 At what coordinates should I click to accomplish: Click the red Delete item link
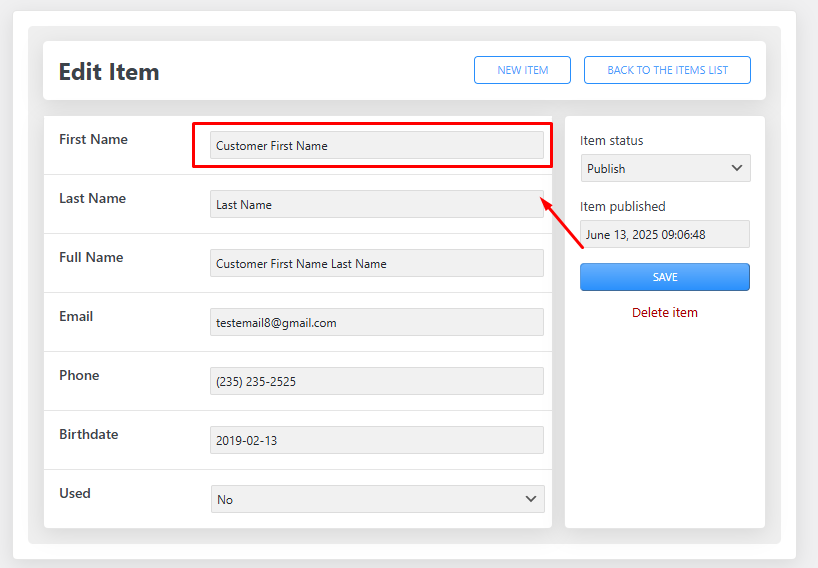664,313
